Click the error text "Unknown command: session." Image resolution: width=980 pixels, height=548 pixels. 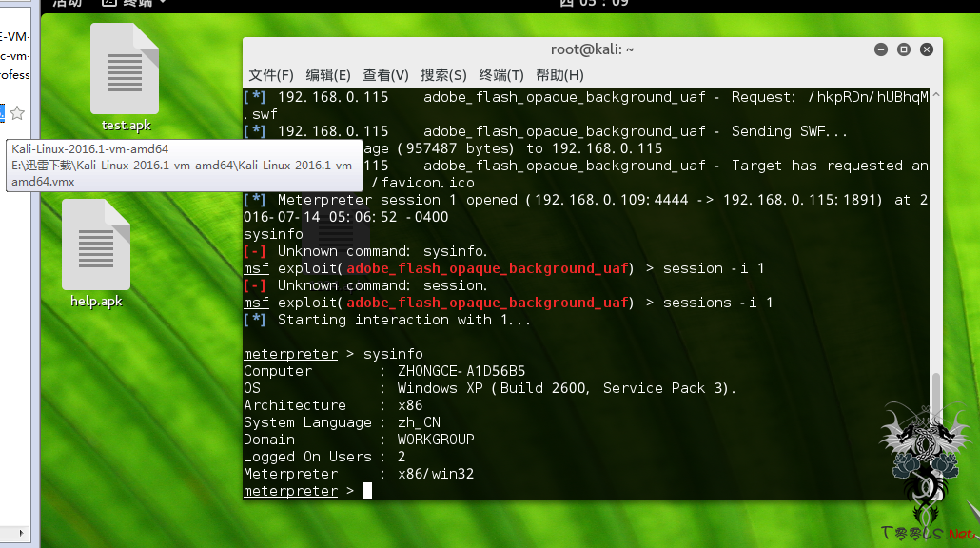pyautogui.click(x=382, y=285)
